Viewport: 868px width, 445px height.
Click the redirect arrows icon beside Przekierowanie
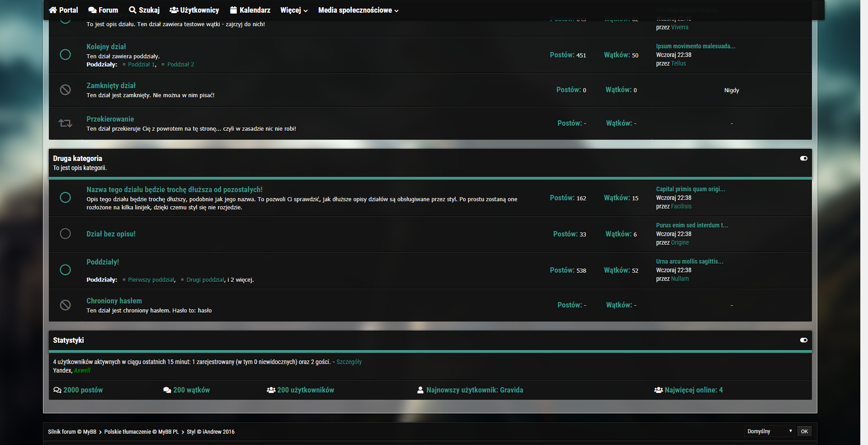click(65, 123)
